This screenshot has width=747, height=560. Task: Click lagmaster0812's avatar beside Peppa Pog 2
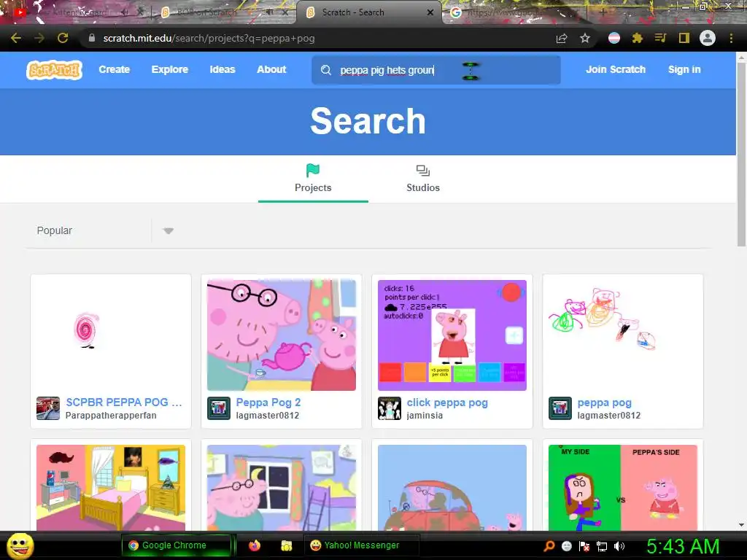coord(219,408)
